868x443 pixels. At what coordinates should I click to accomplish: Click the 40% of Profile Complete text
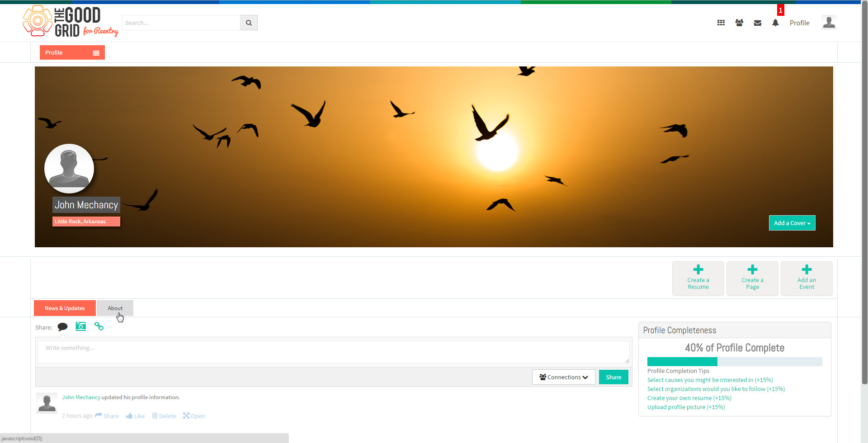735,348
